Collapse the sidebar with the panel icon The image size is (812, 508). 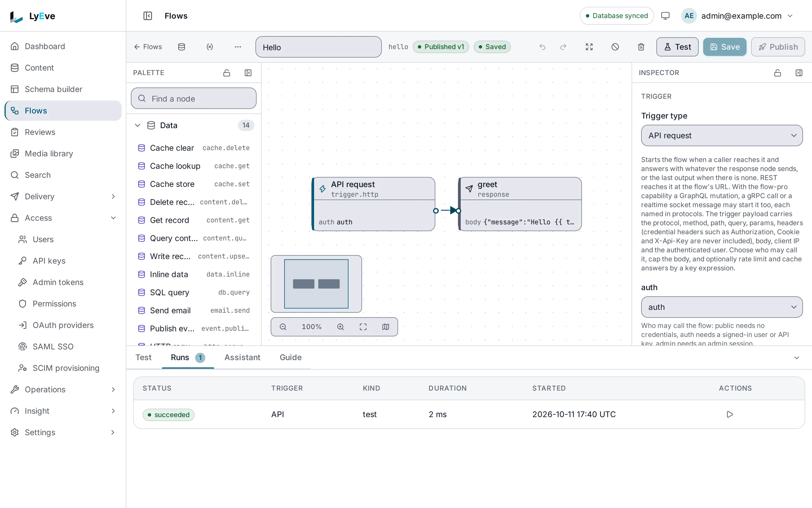[148, 16]
